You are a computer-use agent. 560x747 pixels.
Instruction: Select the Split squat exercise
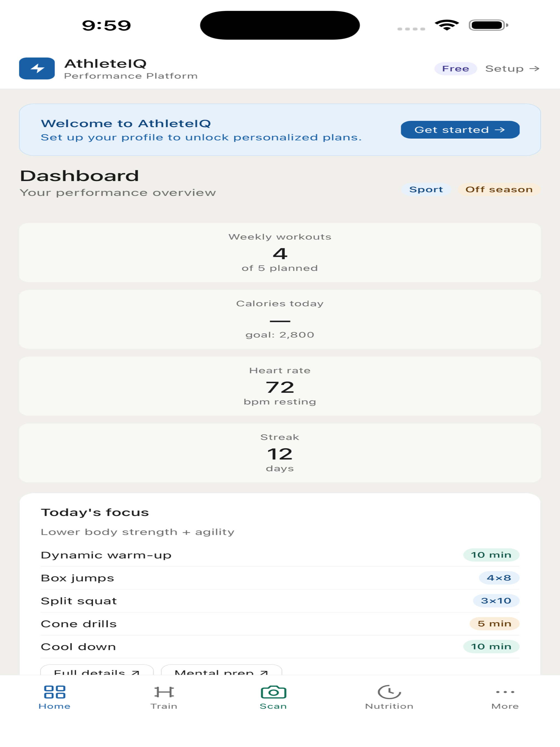[x=280, y=601]
